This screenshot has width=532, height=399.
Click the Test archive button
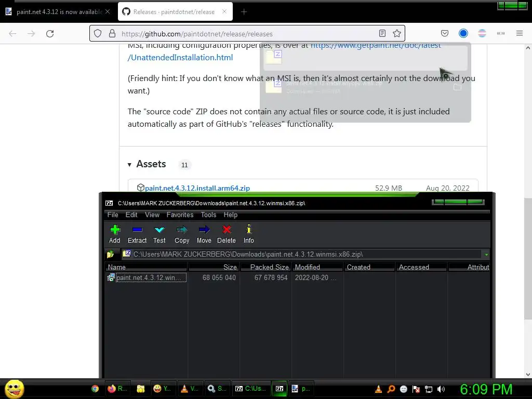point(159,234)
